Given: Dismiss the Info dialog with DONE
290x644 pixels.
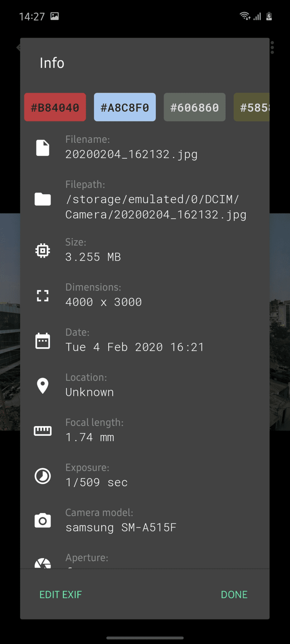Looking at the screenshot, I should coord(234,595).
